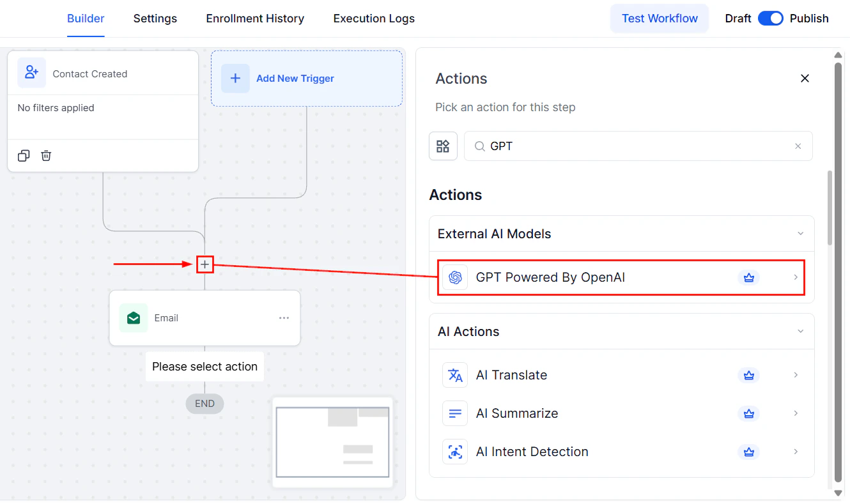Clear the GPT search text with the X
This screenshot has height=504, width=850.
pyautogui.click(x=798, y=146)
